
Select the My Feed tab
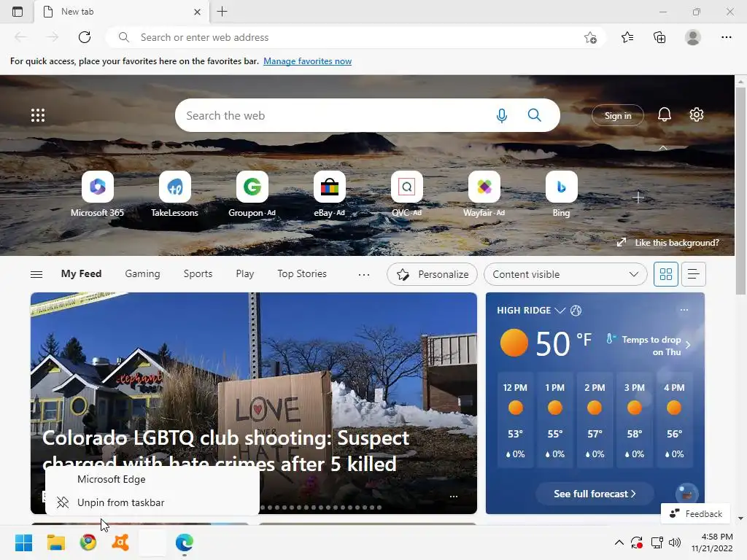click(81, 274)
